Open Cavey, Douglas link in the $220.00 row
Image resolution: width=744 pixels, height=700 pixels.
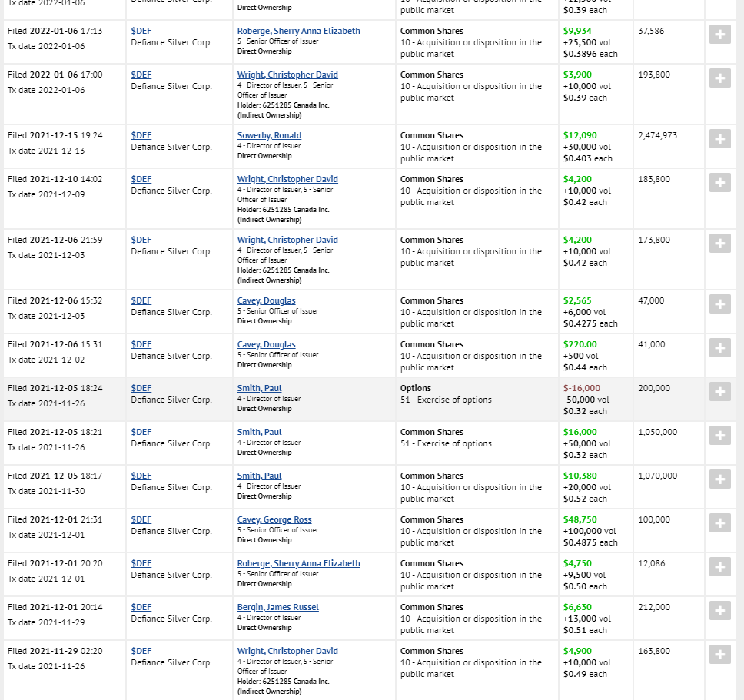tap(266, 344)
